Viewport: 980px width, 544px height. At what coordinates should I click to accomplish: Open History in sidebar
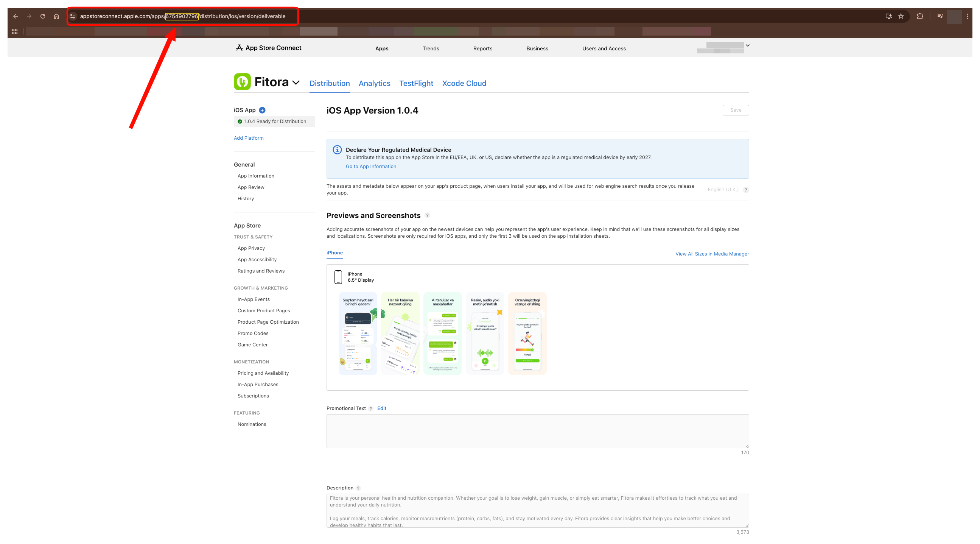tap(246, 199)
